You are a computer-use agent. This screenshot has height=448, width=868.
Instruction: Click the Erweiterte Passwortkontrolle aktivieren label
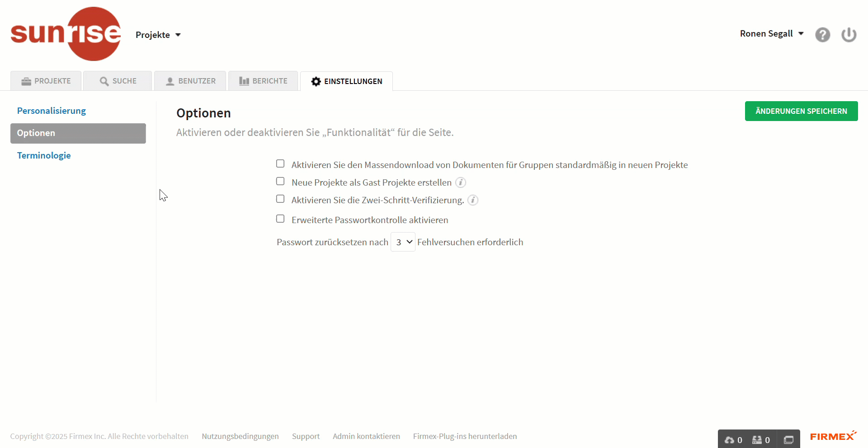pos(370,220)
